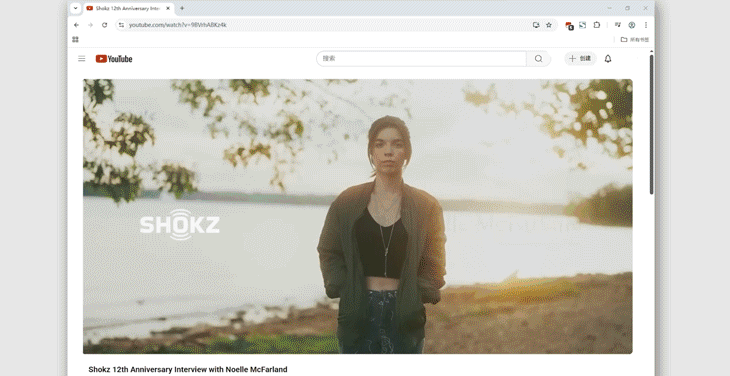Viewport: 730px width, 376px height.
Task: Focus the YouTube 搜索 search box
Action: tap(421, 59)
